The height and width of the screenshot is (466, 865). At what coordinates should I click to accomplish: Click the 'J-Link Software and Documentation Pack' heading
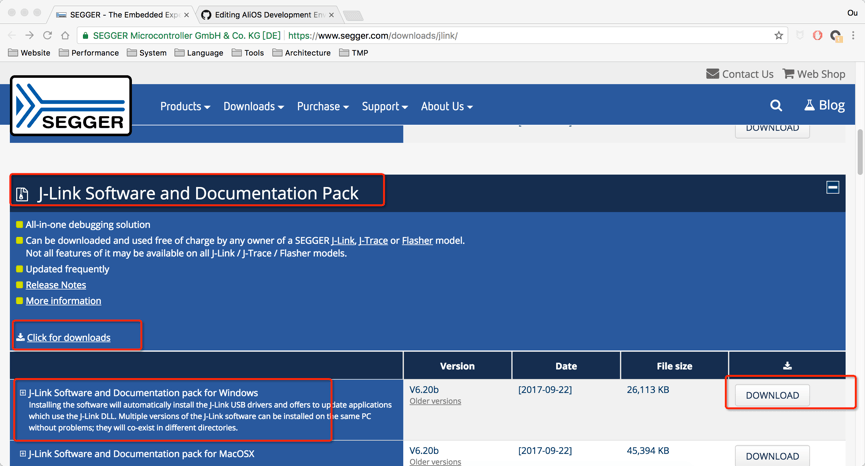tap(198, 194)
